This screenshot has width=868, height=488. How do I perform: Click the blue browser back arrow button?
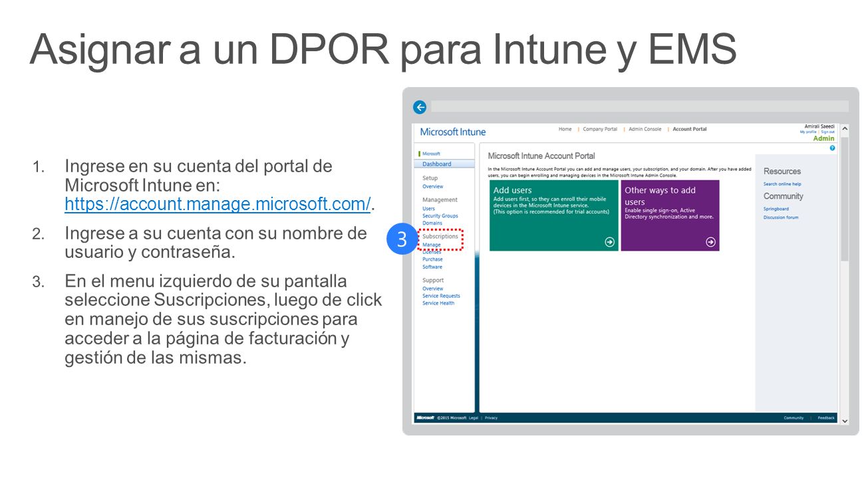(x=420, y=107)
